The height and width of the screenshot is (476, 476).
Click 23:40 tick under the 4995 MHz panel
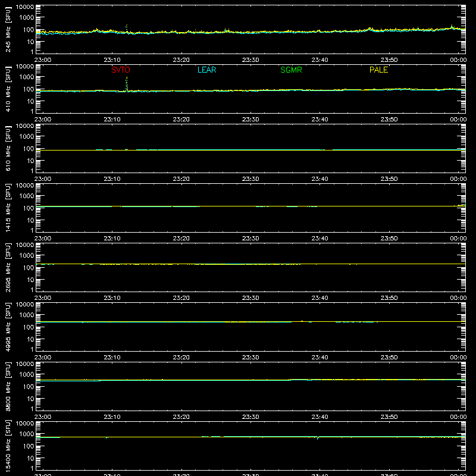[320, 358]
